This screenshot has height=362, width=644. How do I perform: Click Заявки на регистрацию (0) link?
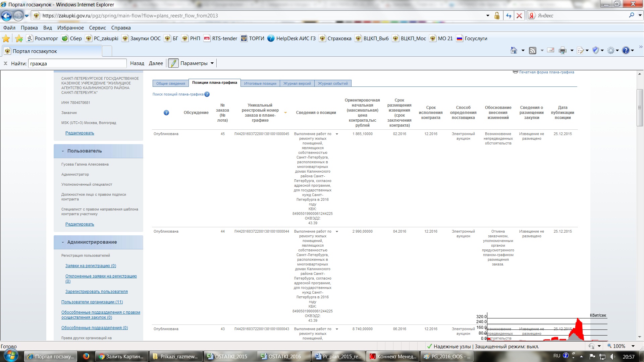coord(91,266)
